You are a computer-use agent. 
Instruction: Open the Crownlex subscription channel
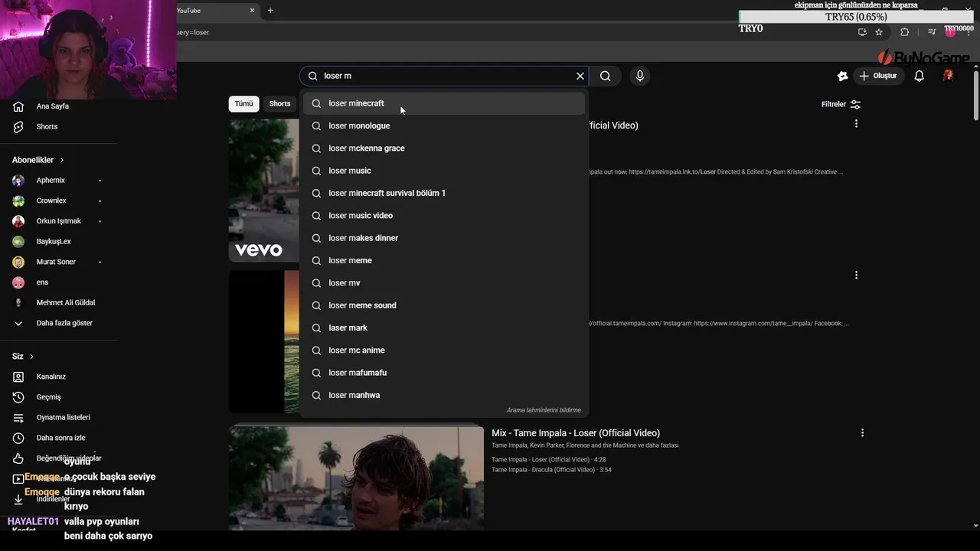pos(58,201)
